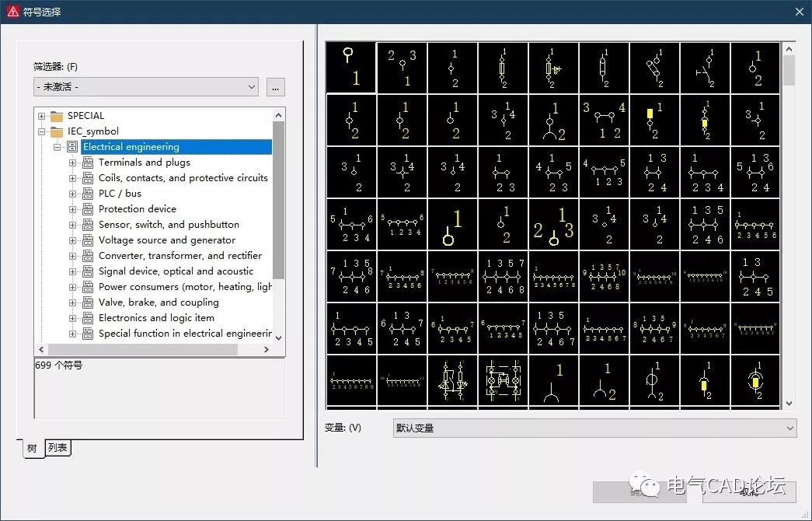The image size is (812, 521).
Task: Select the symbol labeled 1 3 5 over 2 4 6
Action: (705, 225)
